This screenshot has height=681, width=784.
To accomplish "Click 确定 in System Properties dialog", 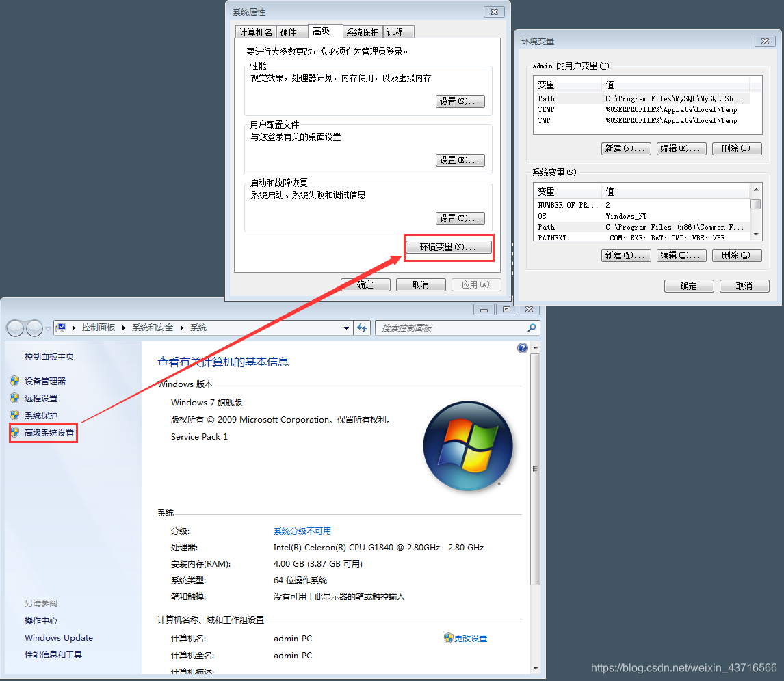I will click(365, 285).
